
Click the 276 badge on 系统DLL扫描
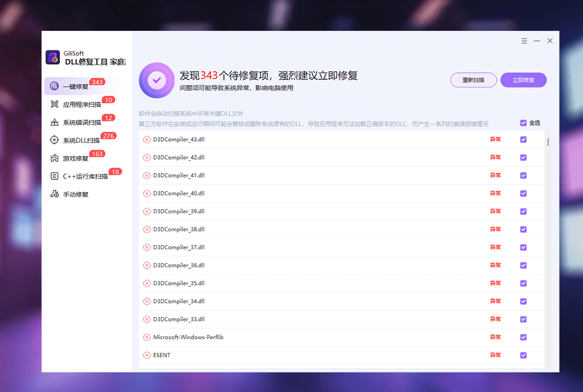click(109, 136)
